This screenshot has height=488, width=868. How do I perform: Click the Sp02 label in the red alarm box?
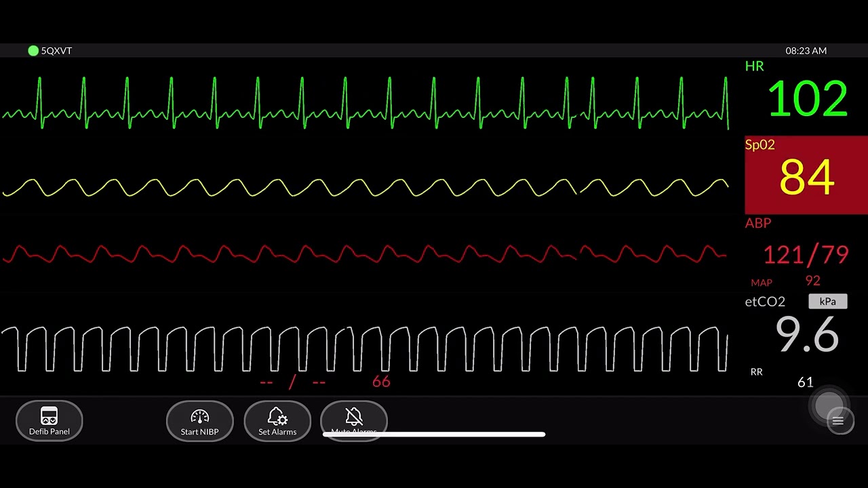coord(759,144)
